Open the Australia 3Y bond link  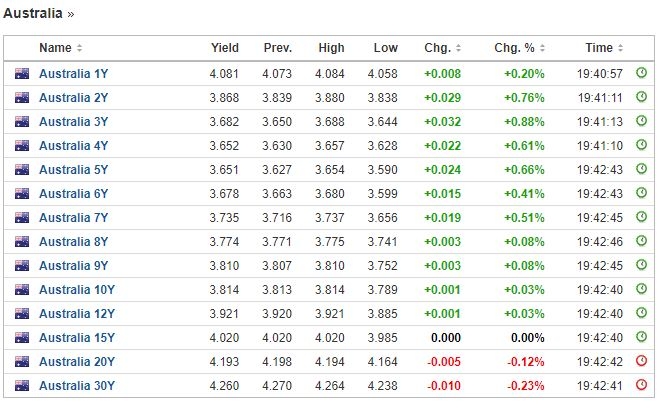(x=73, y=122)
